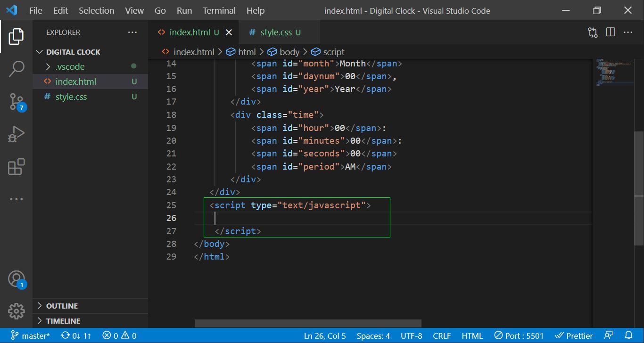Image resolution: width=644 pixels, height=343 pixels.
Task: Open the View menu
Action: tap(135, 10)
